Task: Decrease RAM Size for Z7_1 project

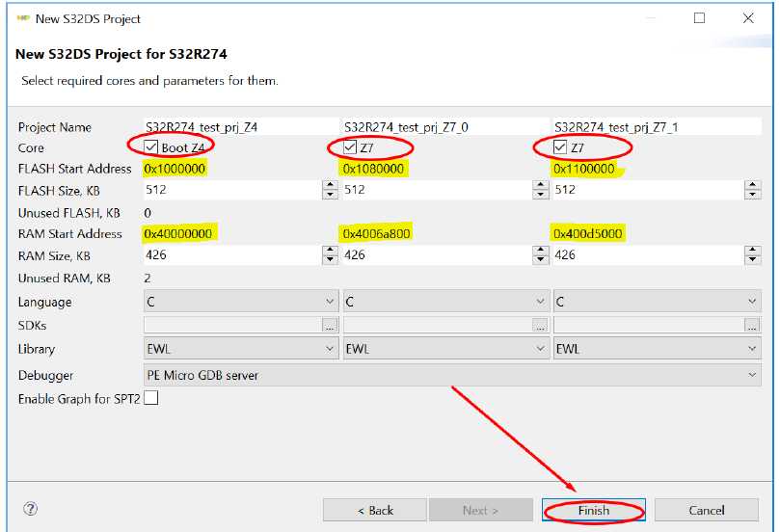Action: [753, 259]
